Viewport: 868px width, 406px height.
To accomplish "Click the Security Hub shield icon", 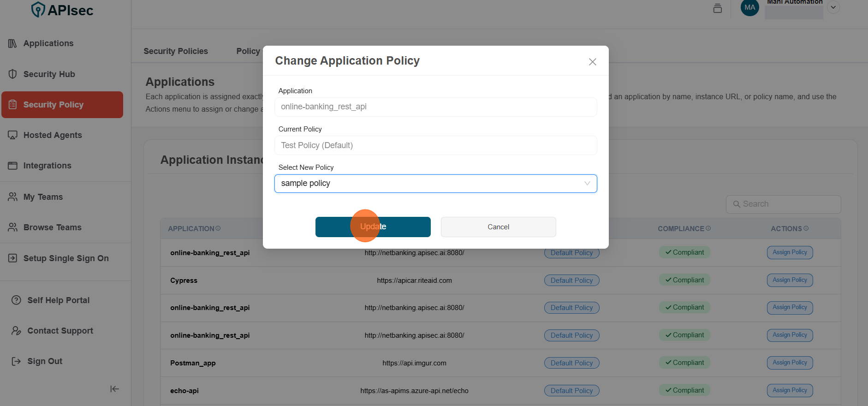I will coord(12,74).
